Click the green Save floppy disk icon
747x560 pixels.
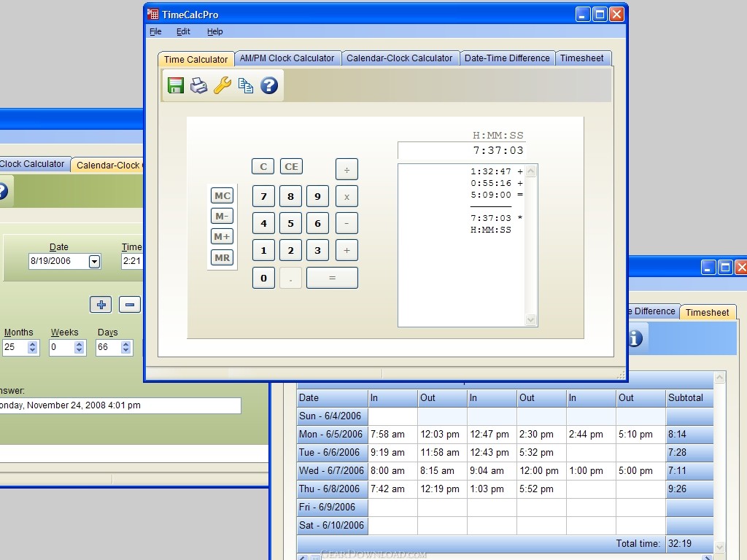176,86
